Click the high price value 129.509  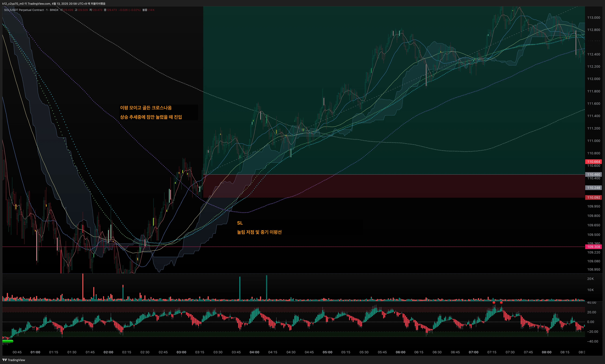coord(82,10)
